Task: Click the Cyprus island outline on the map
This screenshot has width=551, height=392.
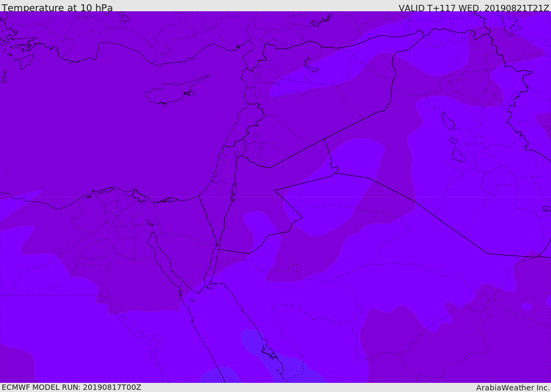Action: click(x=176, y=91)
